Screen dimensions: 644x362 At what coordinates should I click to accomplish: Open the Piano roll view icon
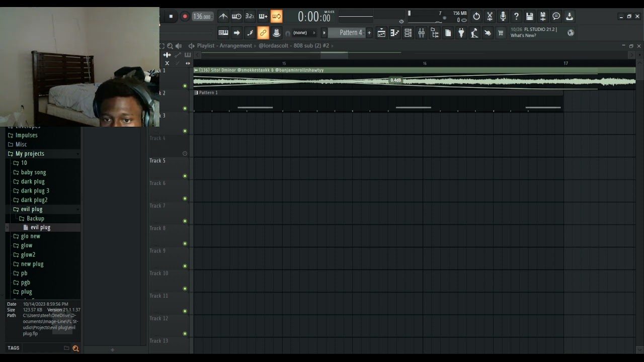(395, 33)
